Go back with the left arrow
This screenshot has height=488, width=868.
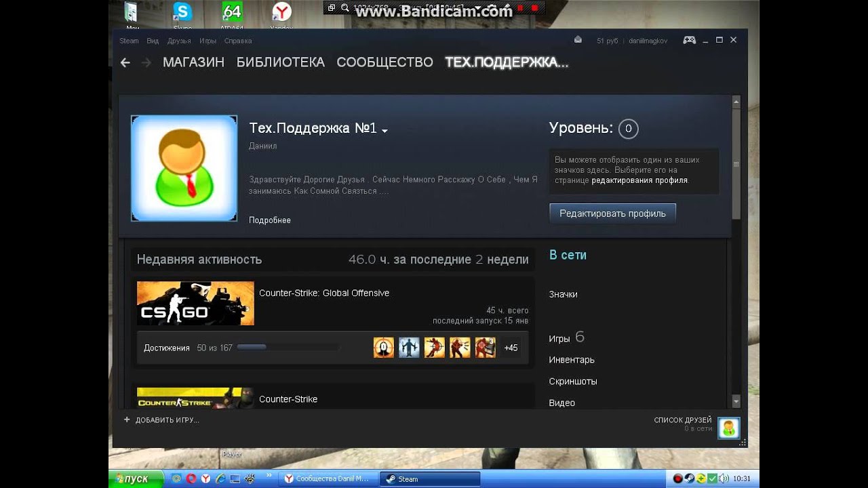point(125,62)
